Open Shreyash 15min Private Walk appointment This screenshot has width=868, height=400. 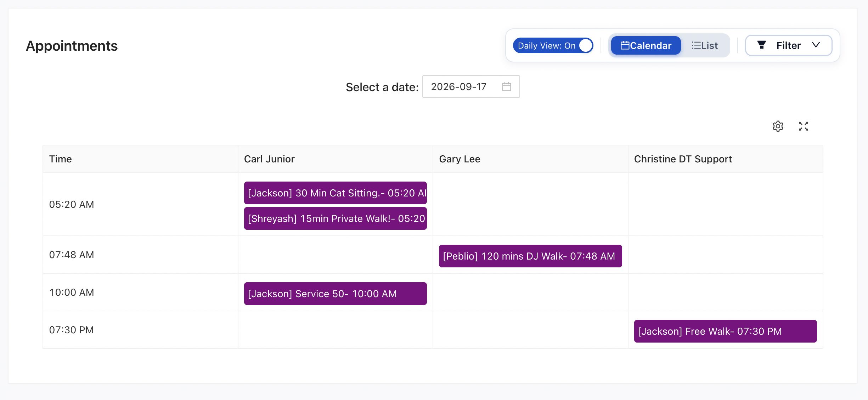[335, 218]
